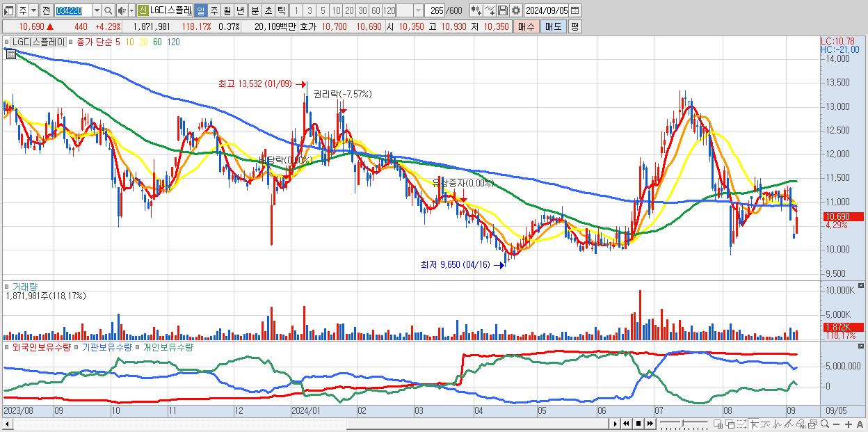This screenshot has width=868, height=432.
Task: Choose the 5 interval button
Action: coord(323,10)
